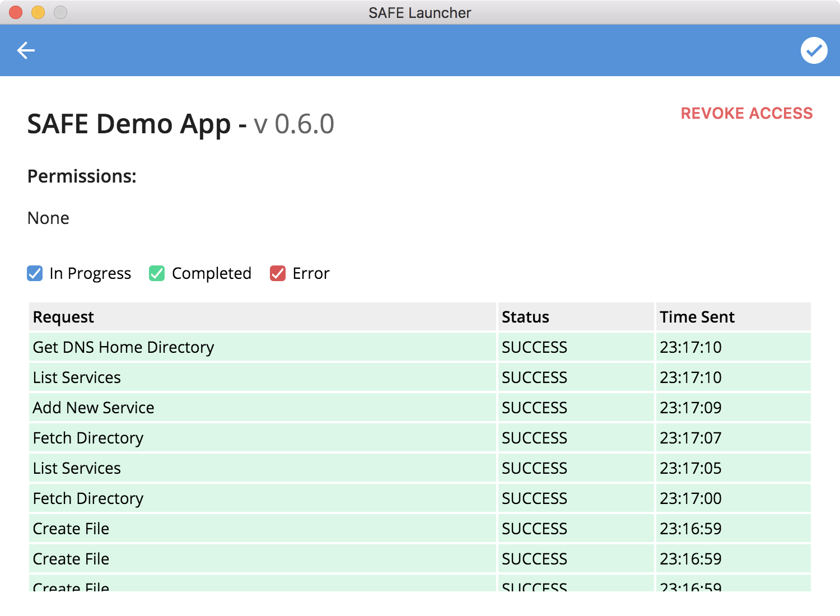
Task: Click the 23:17:05 time cell
Action: click(x=733, y=468)
